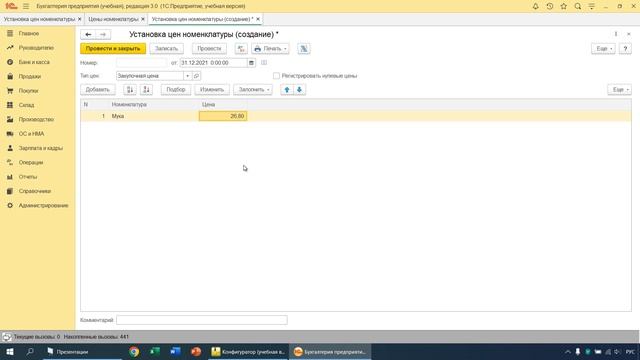Click Записать button
The image size is (640, 360).
click(167, 49)
